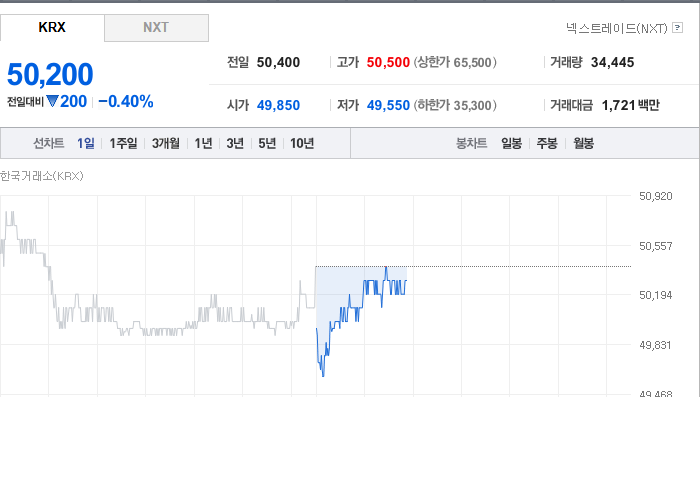Click the 넥스트레이드(NXT) label
The image size is (700, 490).
617,28
